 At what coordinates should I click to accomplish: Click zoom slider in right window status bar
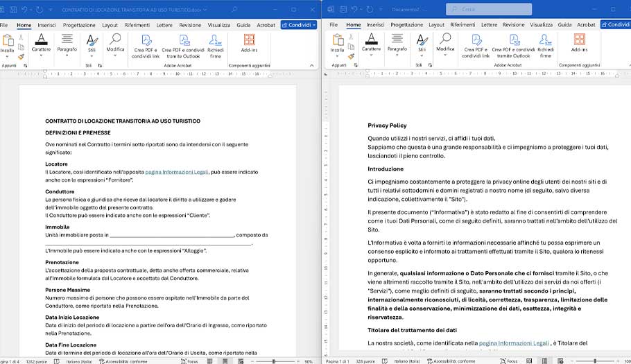tap(595, 361)
